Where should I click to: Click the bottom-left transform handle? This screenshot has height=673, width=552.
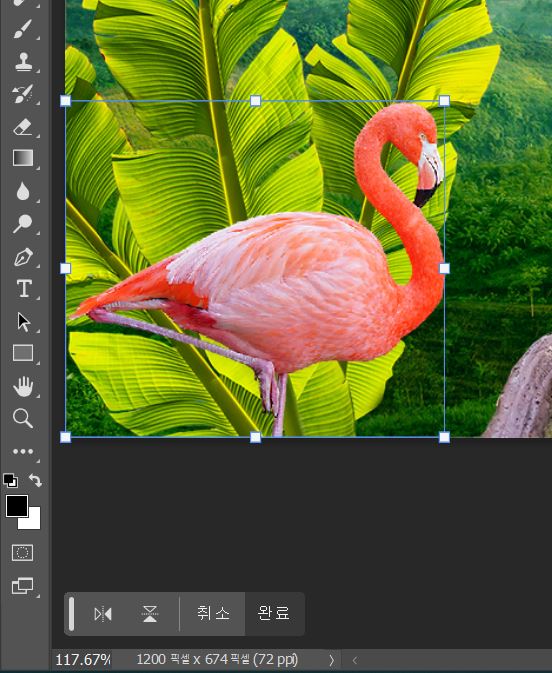[x=65, y=437]
